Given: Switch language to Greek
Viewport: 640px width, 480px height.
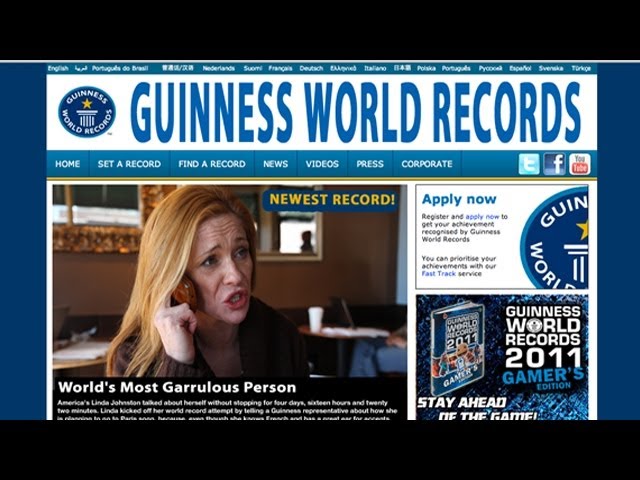Looking at the screenshot, I should click(343, 68).
